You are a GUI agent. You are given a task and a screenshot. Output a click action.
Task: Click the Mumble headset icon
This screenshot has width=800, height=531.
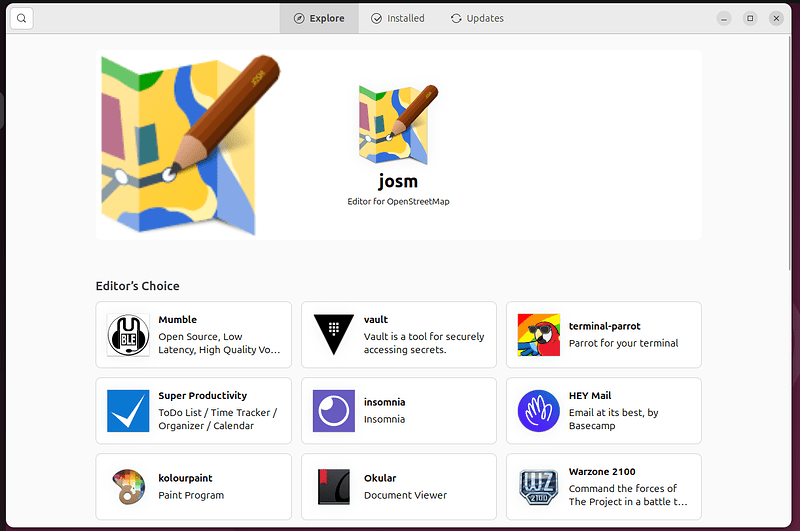coord(129,335)
